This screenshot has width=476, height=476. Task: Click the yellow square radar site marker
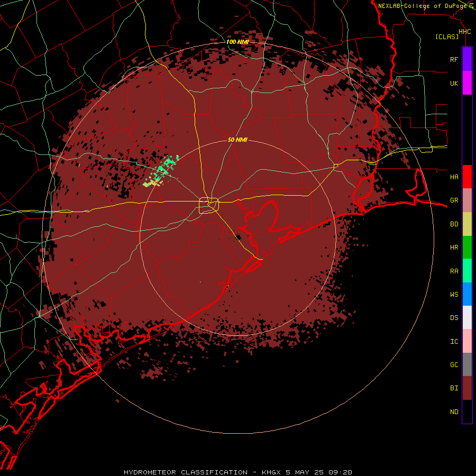(x=209, y=206)
